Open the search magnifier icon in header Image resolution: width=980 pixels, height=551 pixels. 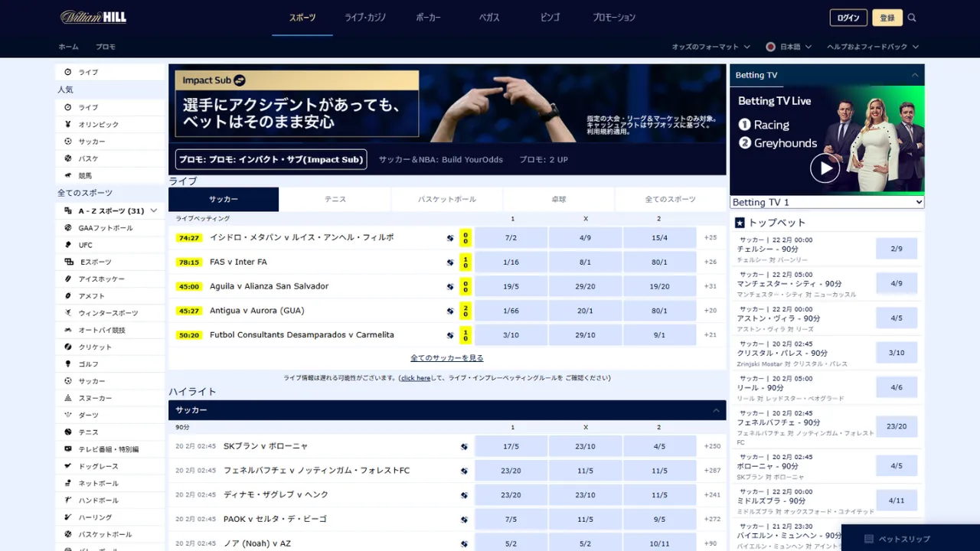912,18
